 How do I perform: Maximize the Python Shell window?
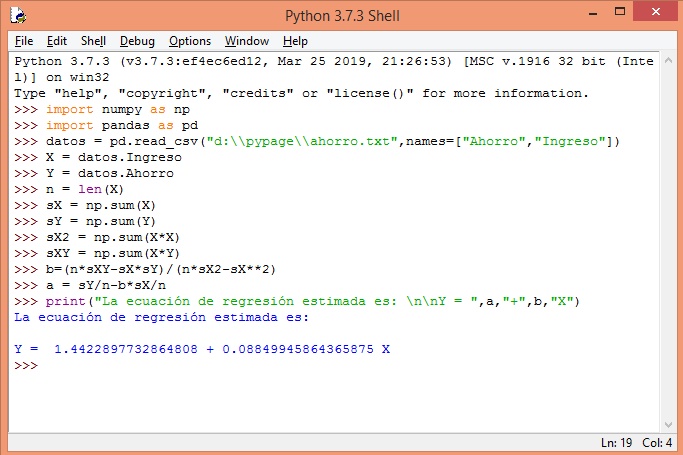pyautogui.click(x=620, y=12)
